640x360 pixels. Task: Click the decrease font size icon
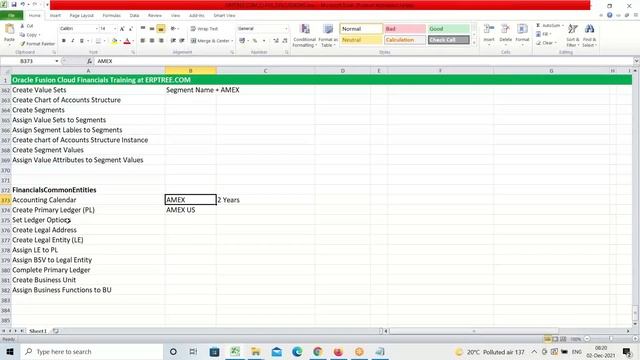click(131, 29)
